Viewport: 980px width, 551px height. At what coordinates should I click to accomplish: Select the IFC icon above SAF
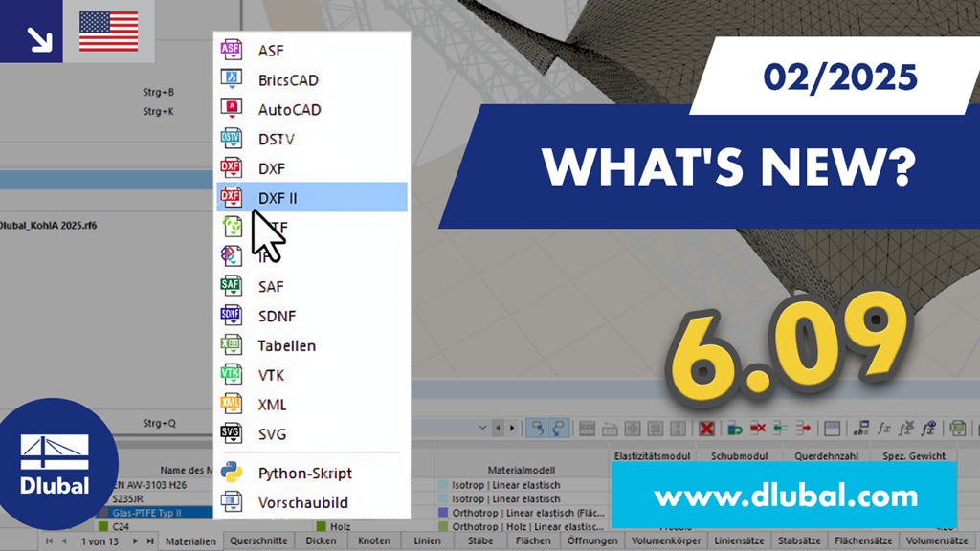pyautogui.click(x=232, y=256)
